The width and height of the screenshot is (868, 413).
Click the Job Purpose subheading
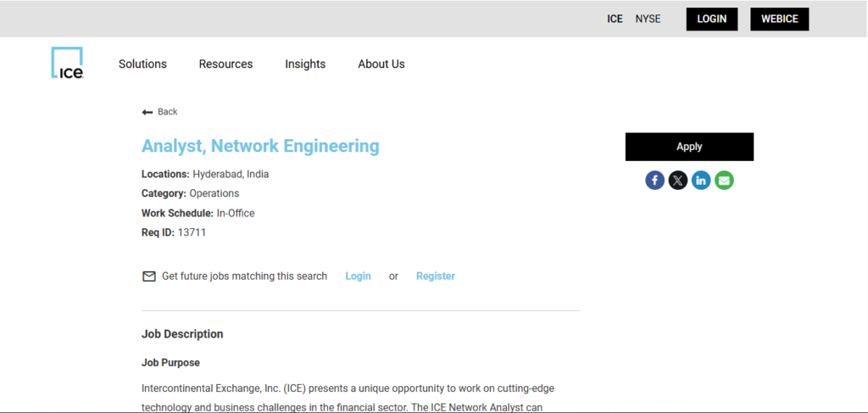tap(170, 363)
